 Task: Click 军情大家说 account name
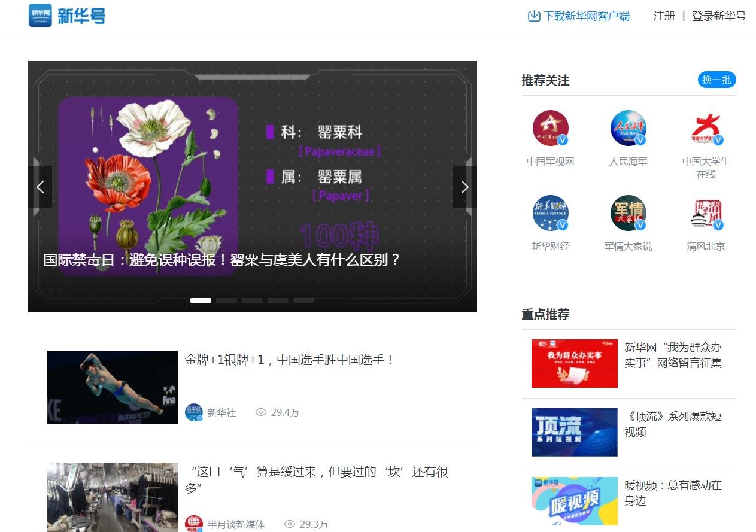pyautogui.click(x=628, y=247)
